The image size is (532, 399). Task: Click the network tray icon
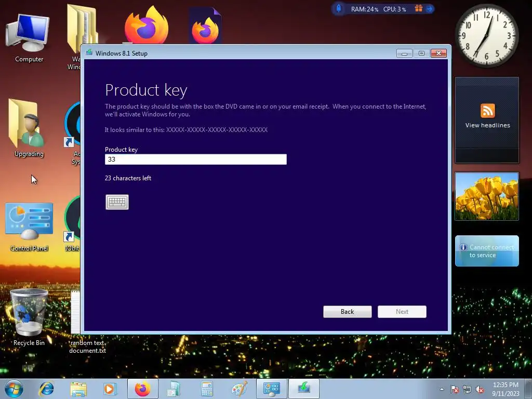467,389
